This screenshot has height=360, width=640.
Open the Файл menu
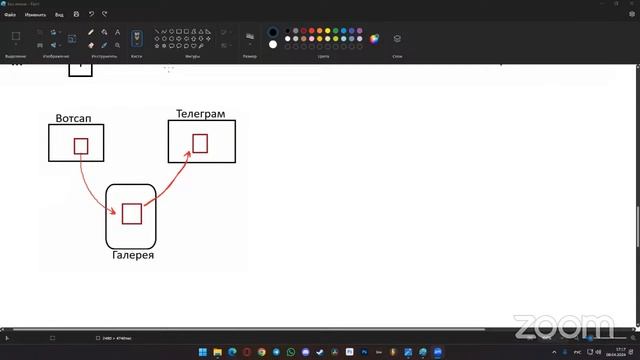10,15
